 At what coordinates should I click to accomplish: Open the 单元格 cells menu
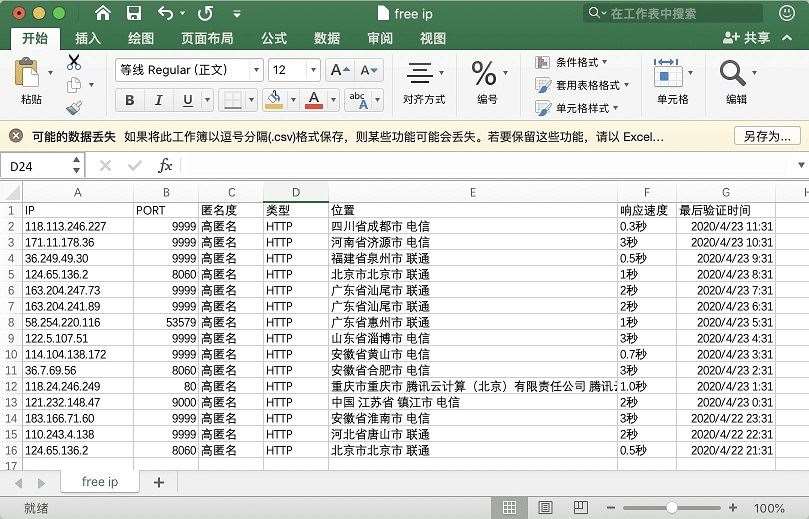tap(673, 83)
